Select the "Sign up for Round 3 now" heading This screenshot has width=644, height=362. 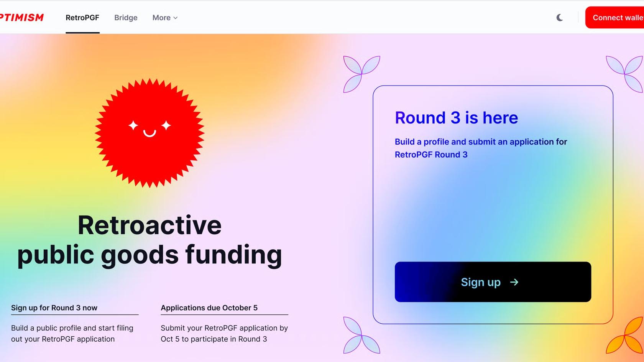coord(54,308)
